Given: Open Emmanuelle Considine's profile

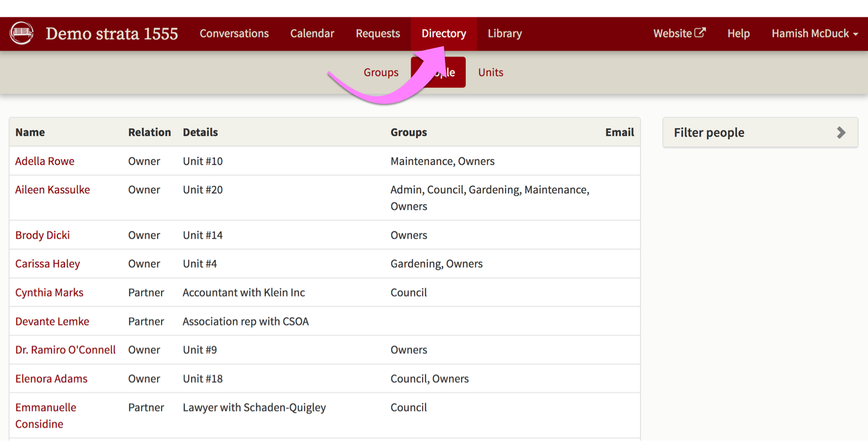Looking at the screenshot, I should 46,415.
